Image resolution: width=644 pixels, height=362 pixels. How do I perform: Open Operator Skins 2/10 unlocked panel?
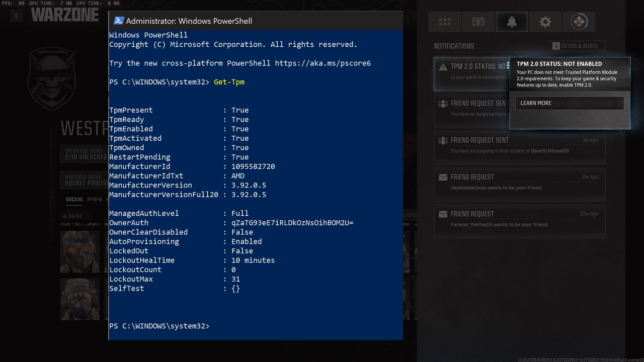click(84, 154)
